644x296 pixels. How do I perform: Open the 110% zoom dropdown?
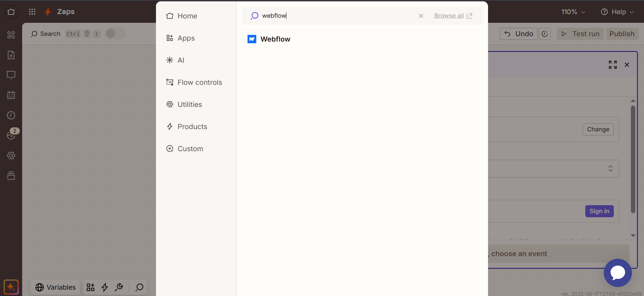[x=573, y=12]
